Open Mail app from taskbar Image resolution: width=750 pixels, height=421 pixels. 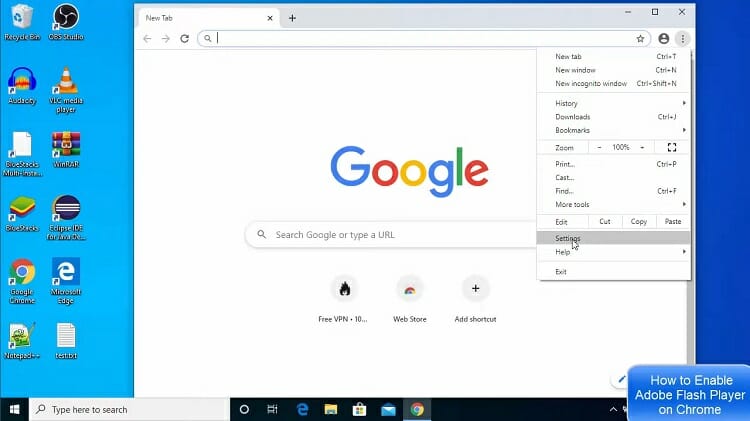coord(388,410)
